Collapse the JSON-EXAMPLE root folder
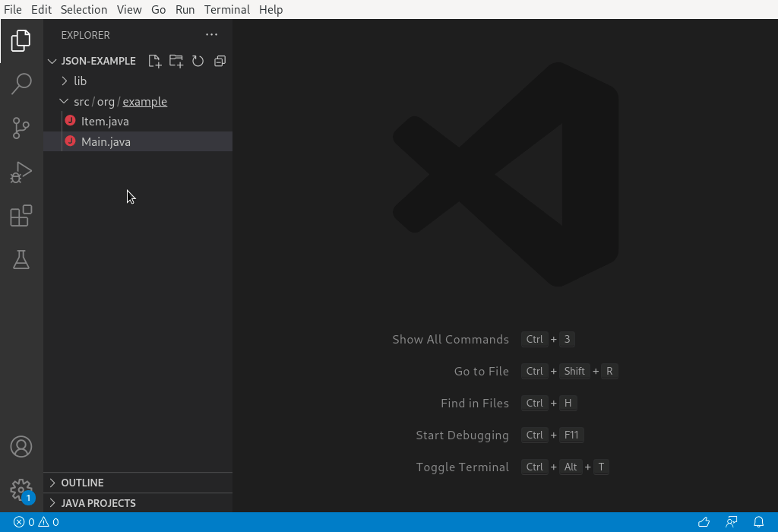 pos(52,61)
